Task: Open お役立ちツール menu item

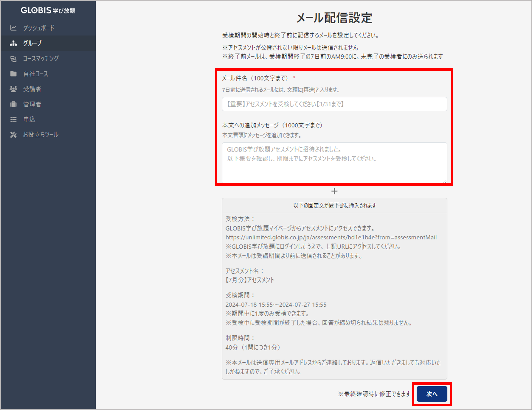Action: pos(48,135)
